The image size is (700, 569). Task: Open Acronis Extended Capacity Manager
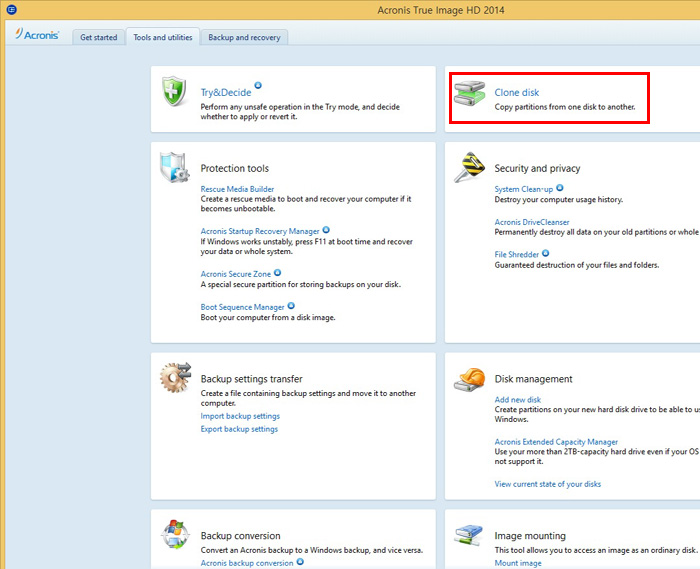[556, 442]
